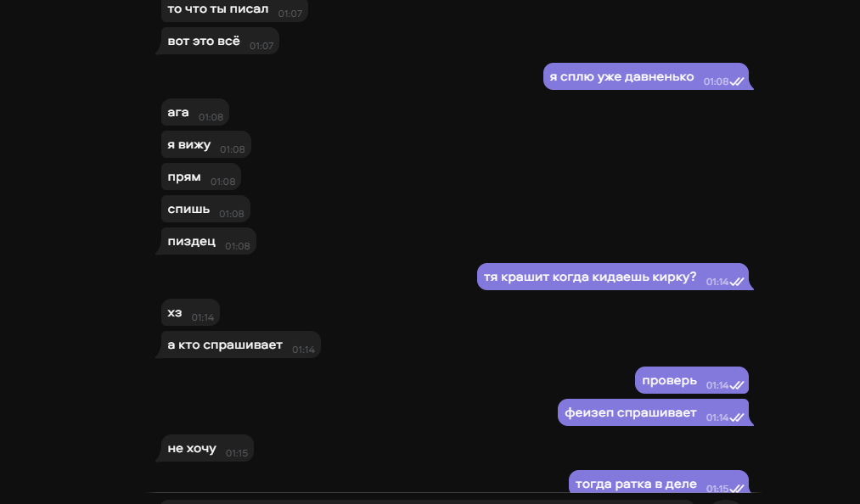
Task: Click the 'я вижу' message
Action: point(206,145)
